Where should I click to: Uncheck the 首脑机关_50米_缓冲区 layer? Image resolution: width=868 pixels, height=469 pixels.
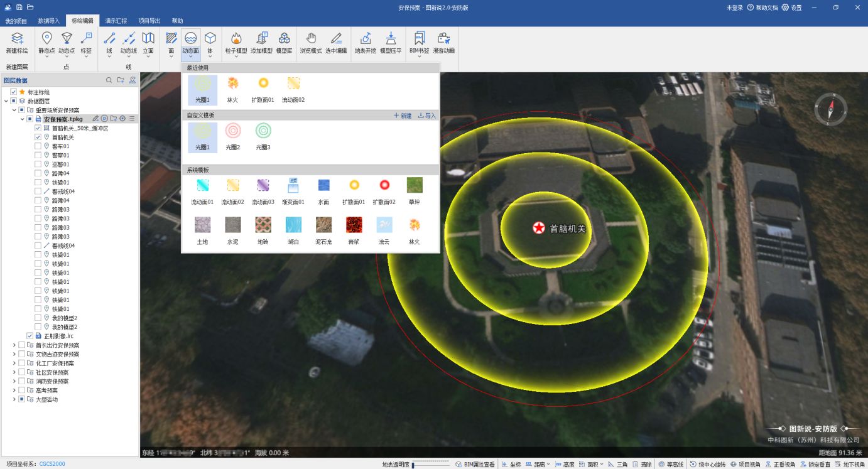click(x=38, y=128)
